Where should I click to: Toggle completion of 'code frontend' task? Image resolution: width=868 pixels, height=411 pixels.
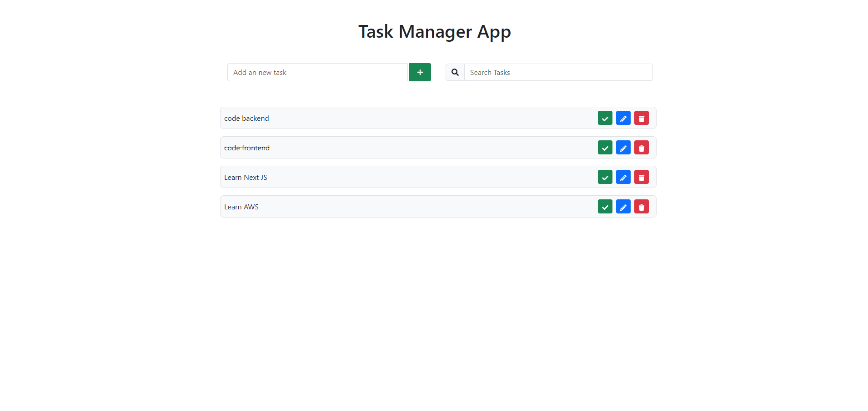pyautogui.click(x=605, y=148)
